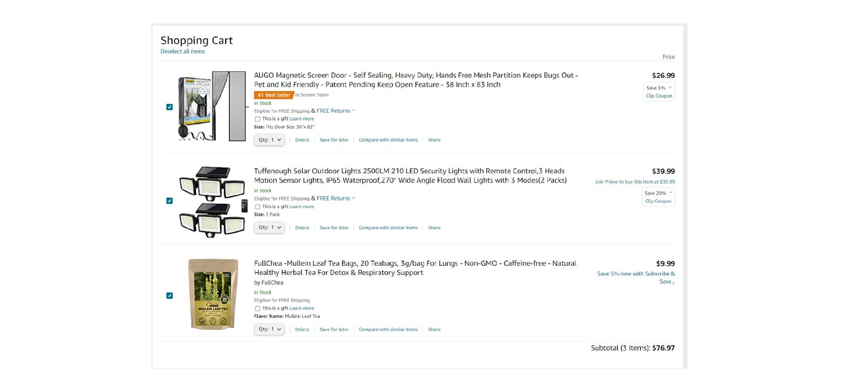Viewport: 868px width, 392px height.
Task: Save the AUGO Screen Door for later
Action: [x=334, y=140]
